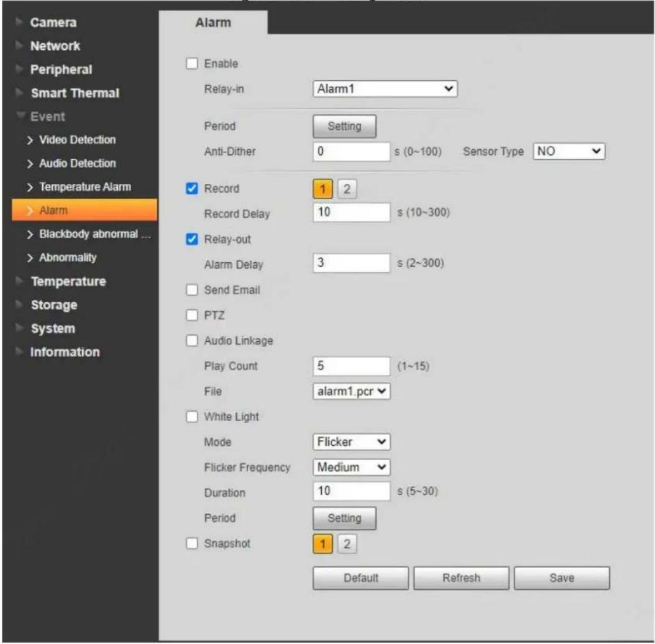Select Record channel 1 button

[x=322, y=189]
